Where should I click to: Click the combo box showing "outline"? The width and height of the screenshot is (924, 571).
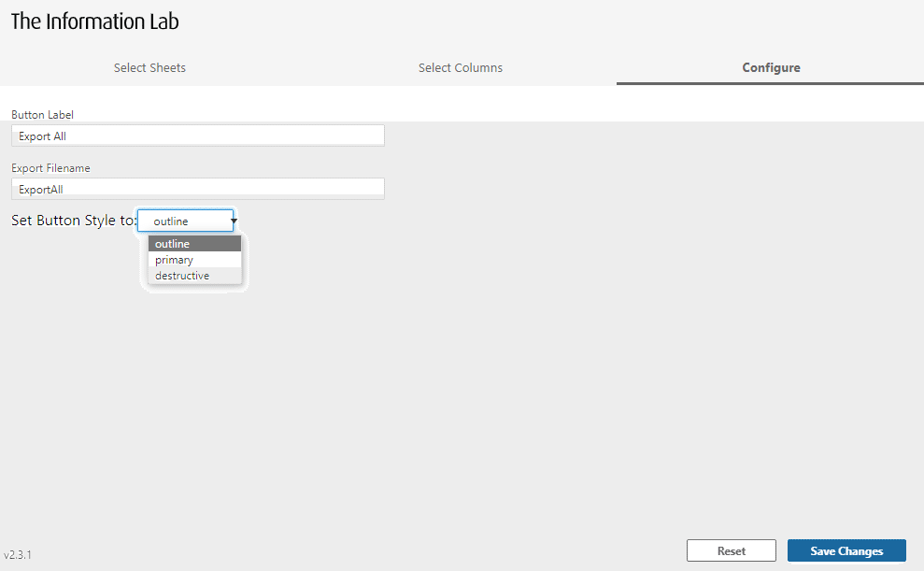(182, 221)
